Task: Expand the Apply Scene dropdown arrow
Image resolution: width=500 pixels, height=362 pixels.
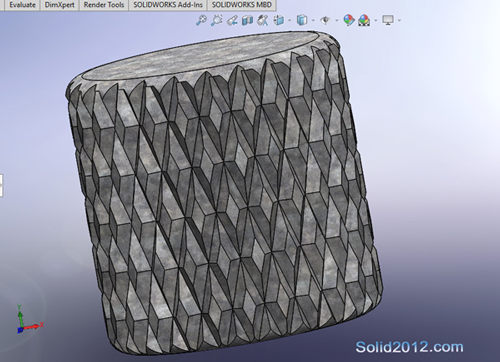Action: click(376, 21)
